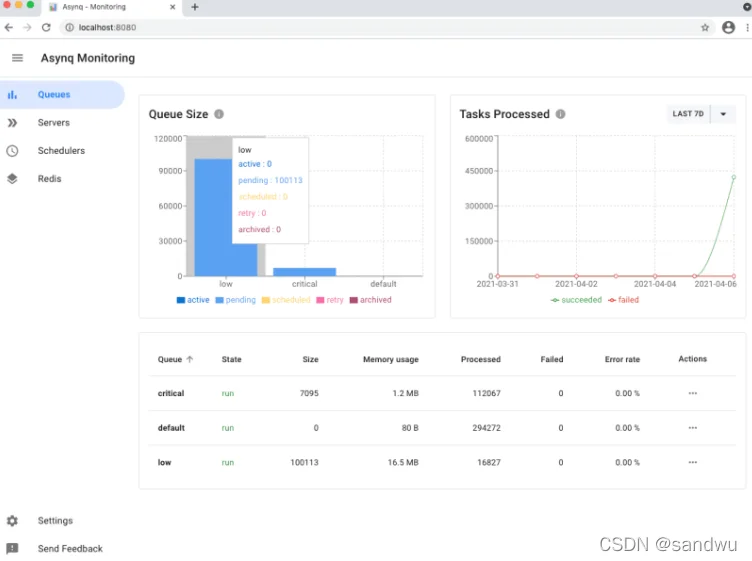The height and width of the screenshot is (561, 752).
Task: Click the State column header
Action: [232, 359]
